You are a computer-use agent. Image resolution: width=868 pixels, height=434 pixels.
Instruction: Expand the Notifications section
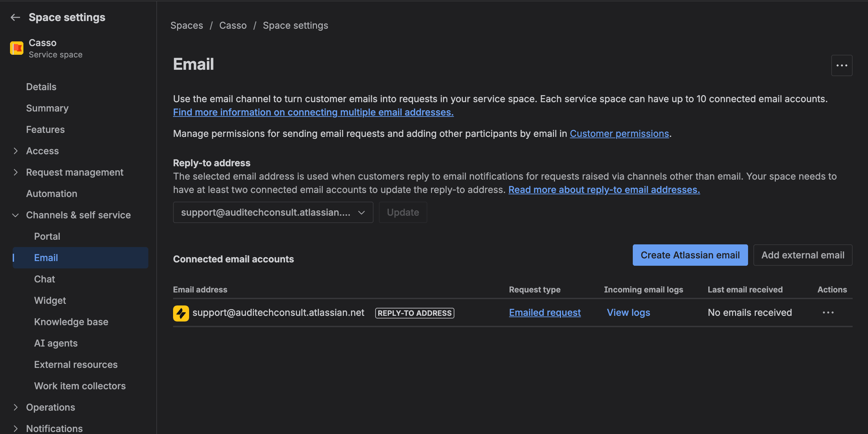(x=15, y=428)
